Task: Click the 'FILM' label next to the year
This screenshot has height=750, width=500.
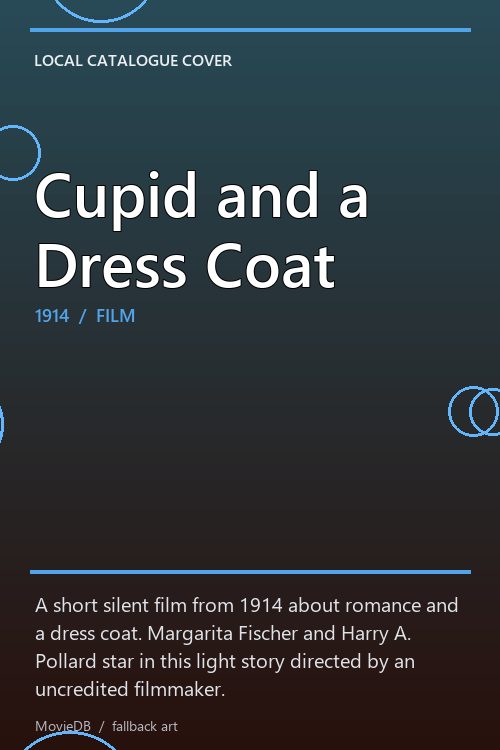Action: [x=115, y=316]
